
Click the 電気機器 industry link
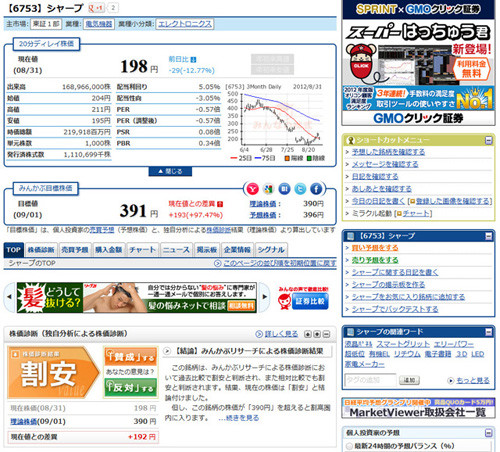coord(99,24)
